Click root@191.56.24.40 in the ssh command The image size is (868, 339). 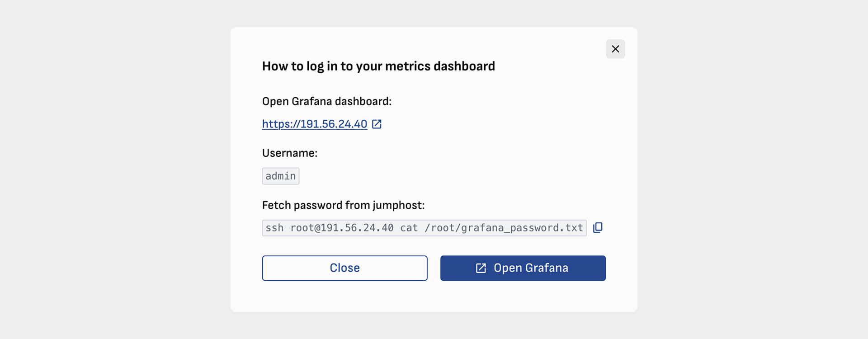342,228
